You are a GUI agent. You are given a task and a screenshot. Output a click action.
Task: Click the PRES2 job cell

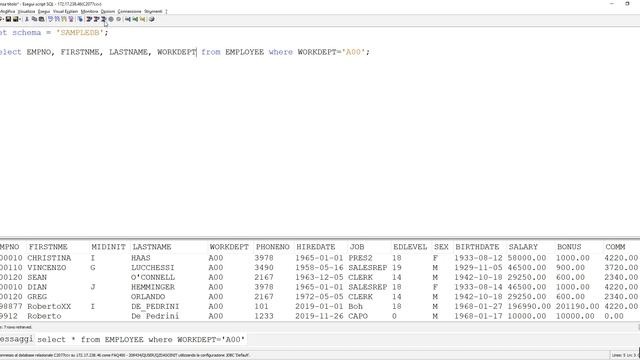click(360, 258)
